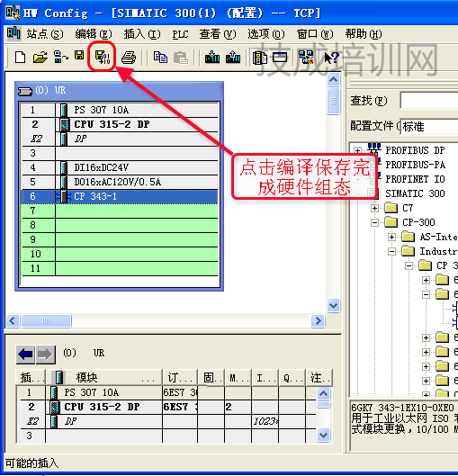Expand the C7 folder in catalog
This screenshot has width=458, height=476.
point(374,208)
